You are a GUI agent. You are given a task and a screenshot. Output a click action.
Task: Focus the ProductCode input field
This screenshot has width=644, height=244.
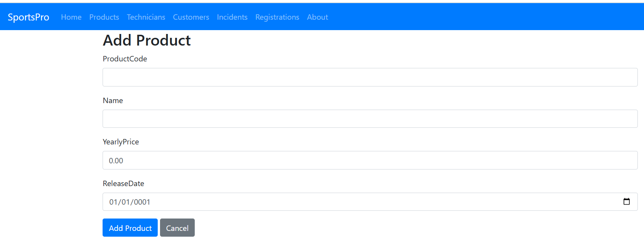[x=370, y=77]
